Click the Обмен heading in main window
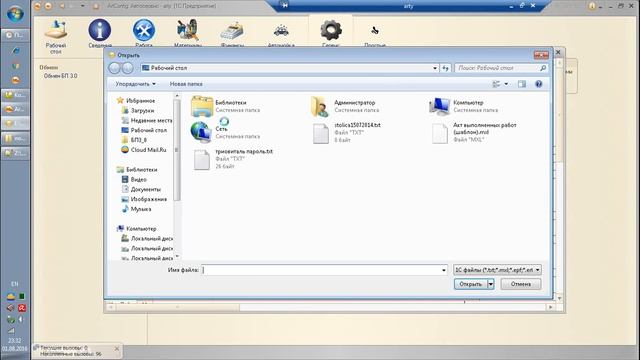Viewport: 640px width, 360px height. pos(49,67)
